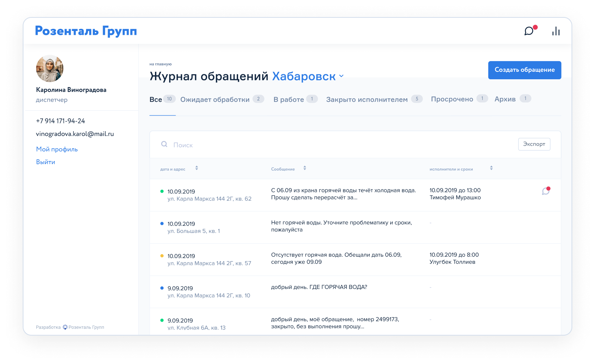Open the Мой профиль link
Image resolution: width=595 pixels, height=364 pixels.
coord(57,149)
